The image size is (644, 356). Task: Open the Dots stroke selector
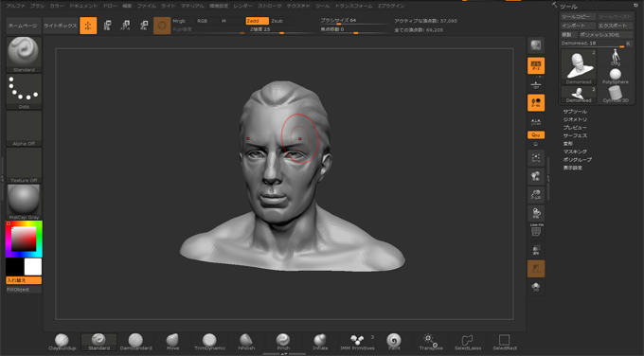pos(24,92)
